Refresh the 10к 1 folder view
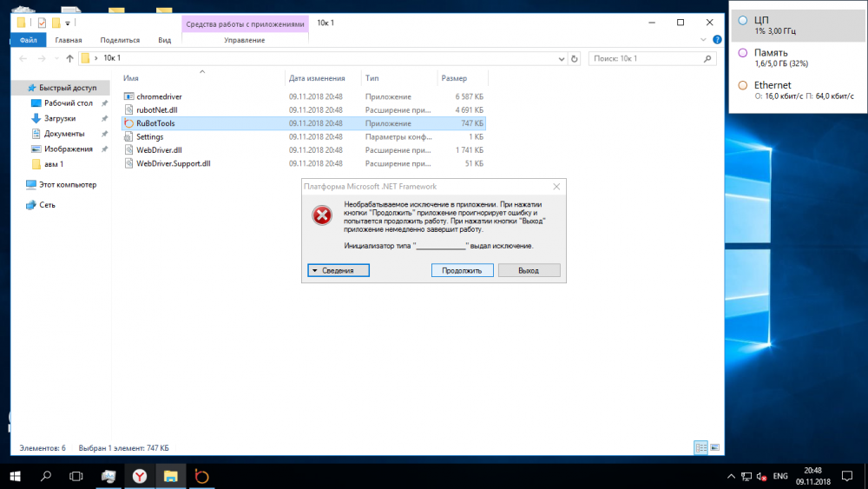This screenshot has width=868, height=489. click(x=574, y=58)
